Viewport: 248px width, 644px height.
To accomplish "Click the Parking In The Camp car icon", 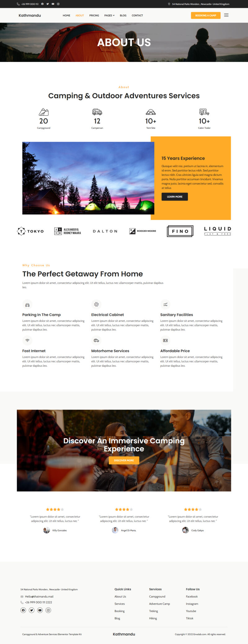I will (x=27, y=304).
